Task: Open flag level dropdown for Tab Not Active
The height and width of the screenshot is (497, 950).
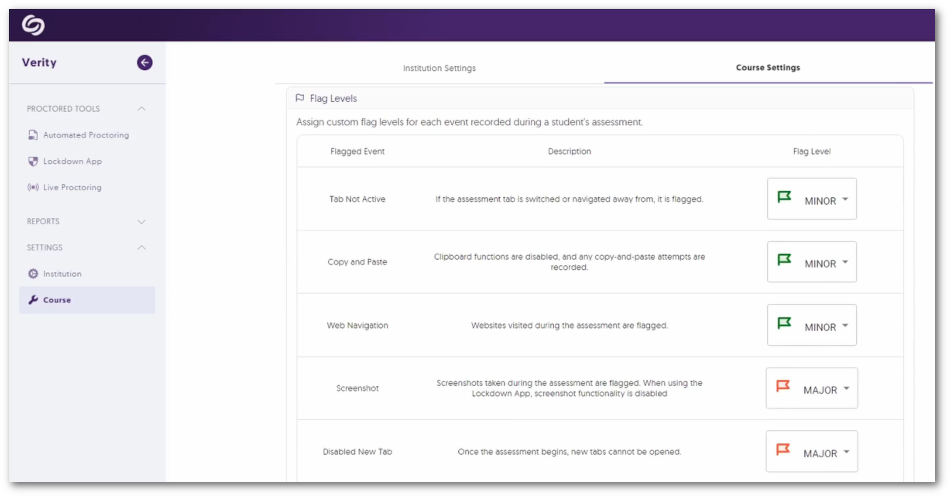Action: pos(812,200)
